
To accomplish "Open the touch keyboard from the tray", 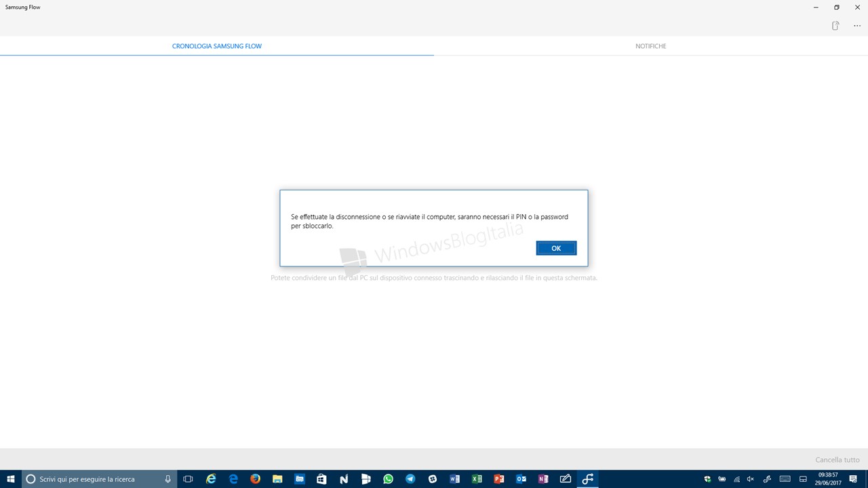I will pyautogui.click(x=785, y=479).
